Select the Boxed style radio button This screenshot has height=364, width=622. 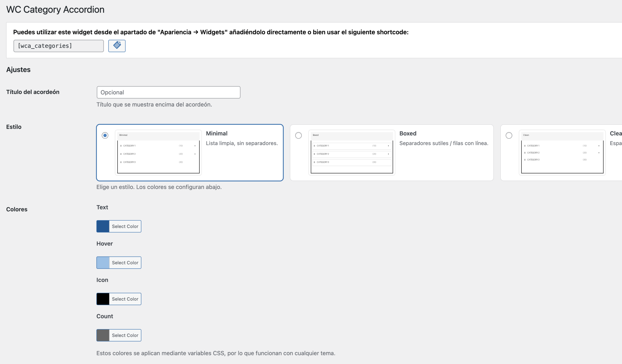click(x=298, y=135)
